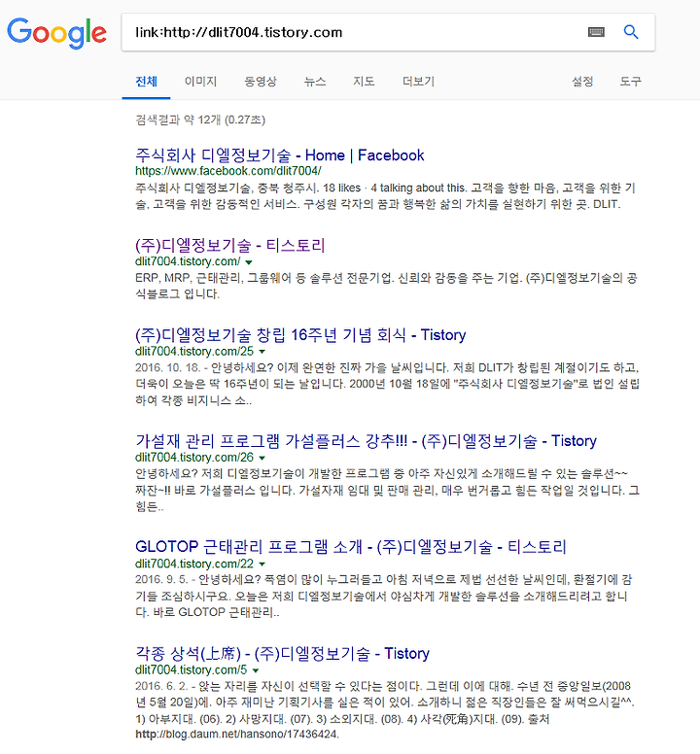This screenshot has height=754, width=700.
Task: Select the 전체 tab
Action: pos(146,82)
